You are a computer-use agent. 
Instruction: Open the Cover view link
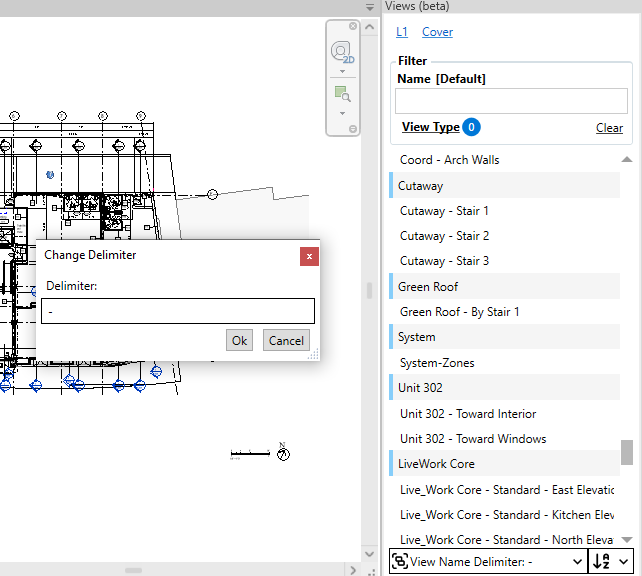pyautogui.click(x=437, y=32)
